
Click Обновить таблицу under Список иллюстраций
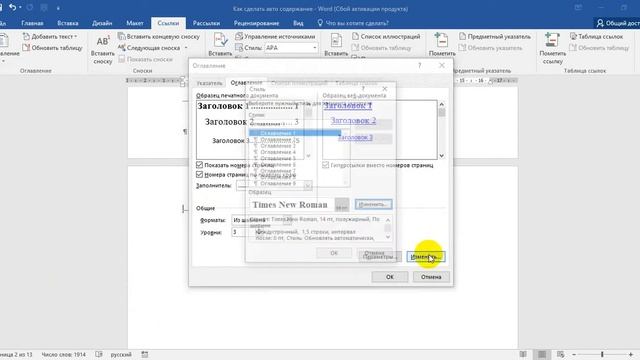coord(382,48)
